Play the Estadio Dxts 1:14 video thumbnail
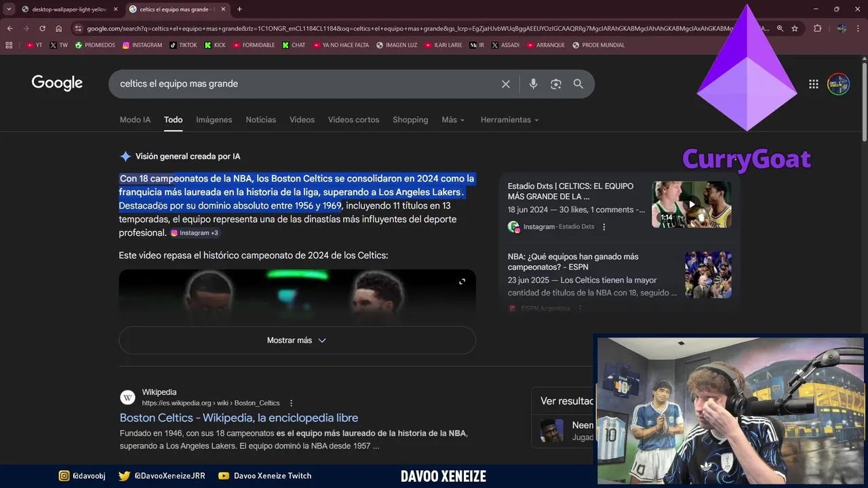 [x=692, y=204]
